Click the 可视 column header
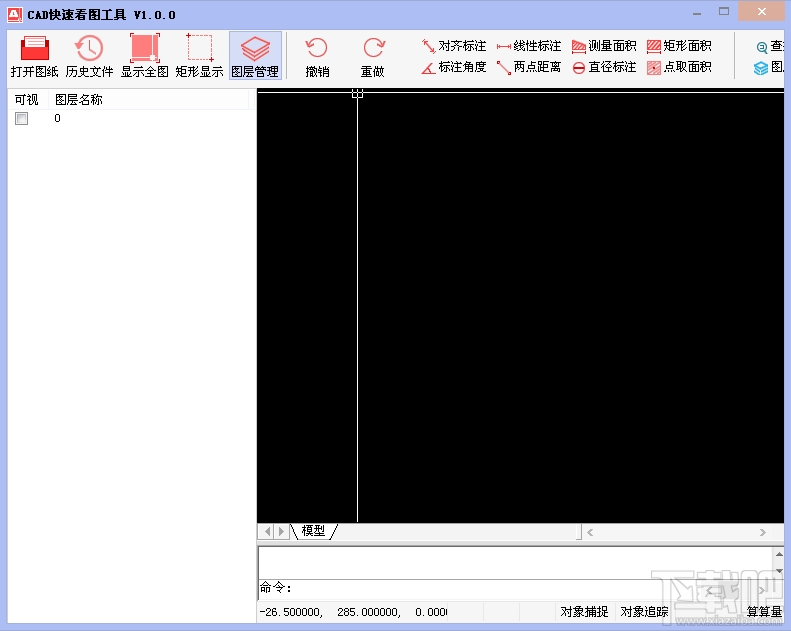791x631 pixels. (x=28, y=99)
